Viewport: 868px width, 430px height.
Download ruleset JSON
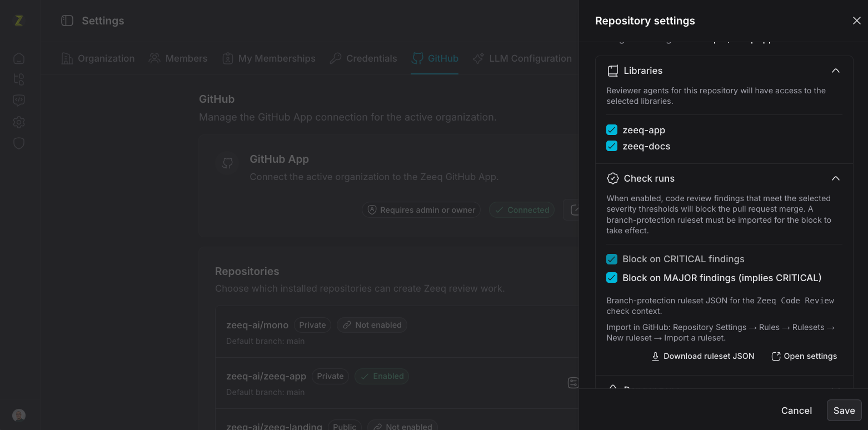click(x=702, y=356)
